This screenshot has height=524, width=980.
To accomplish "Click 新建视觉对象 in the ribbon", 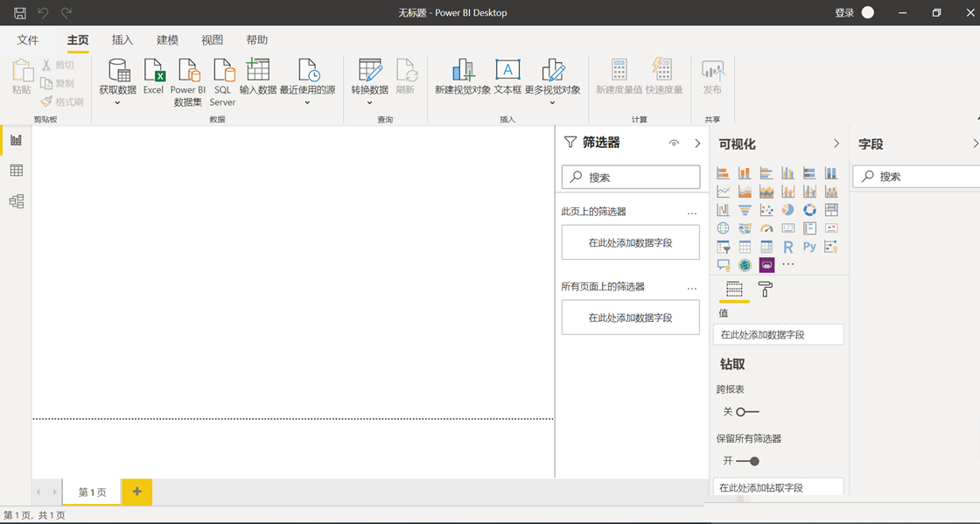I will click(463, 76).
